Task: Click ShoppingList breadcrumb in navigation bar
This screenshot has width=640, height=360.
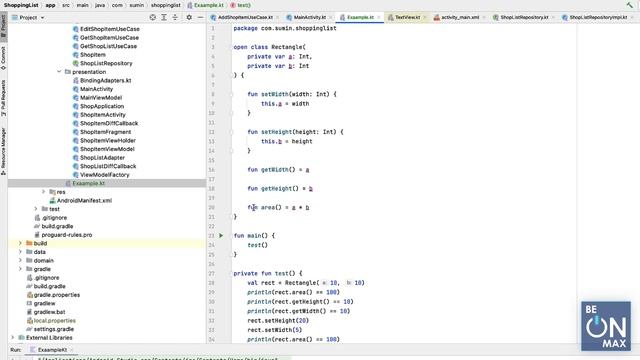Action: click(21, 5)
